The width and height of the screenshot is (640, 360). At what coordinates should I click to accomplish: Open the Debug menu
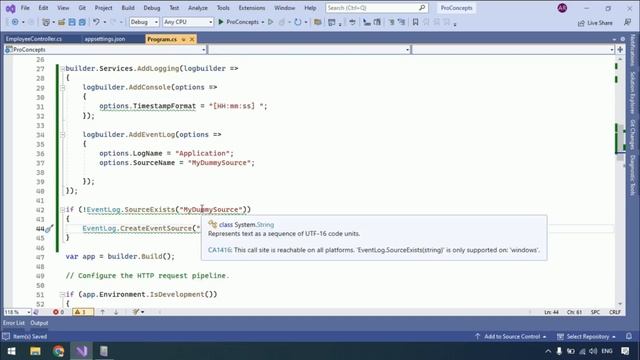[152, 8]
